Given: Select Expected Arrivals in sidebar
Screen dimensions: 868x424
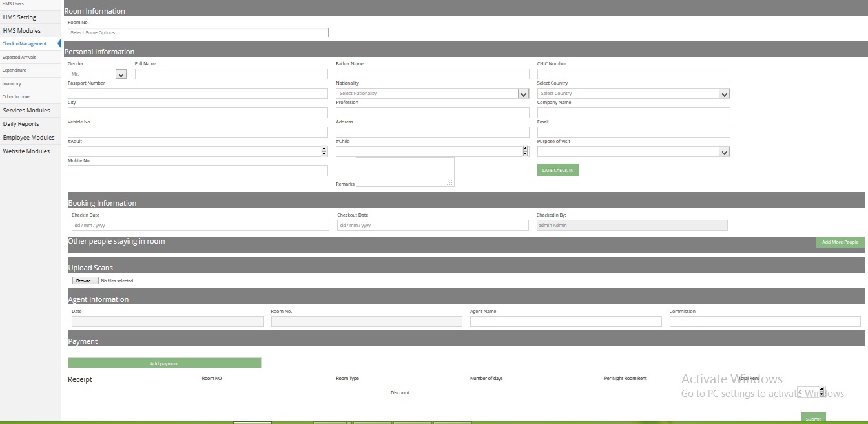Looking at the screenshot, I should [x=19, y=58].
